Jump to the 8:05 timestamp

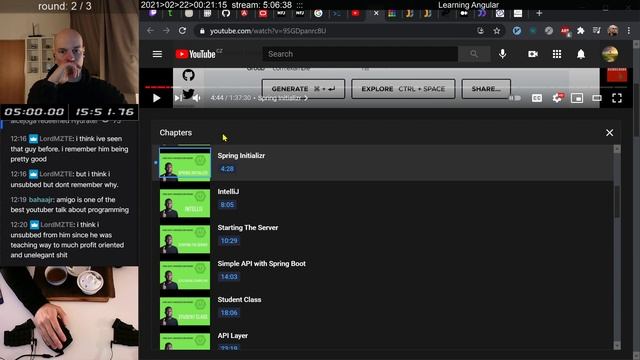[x=227, y=204]
